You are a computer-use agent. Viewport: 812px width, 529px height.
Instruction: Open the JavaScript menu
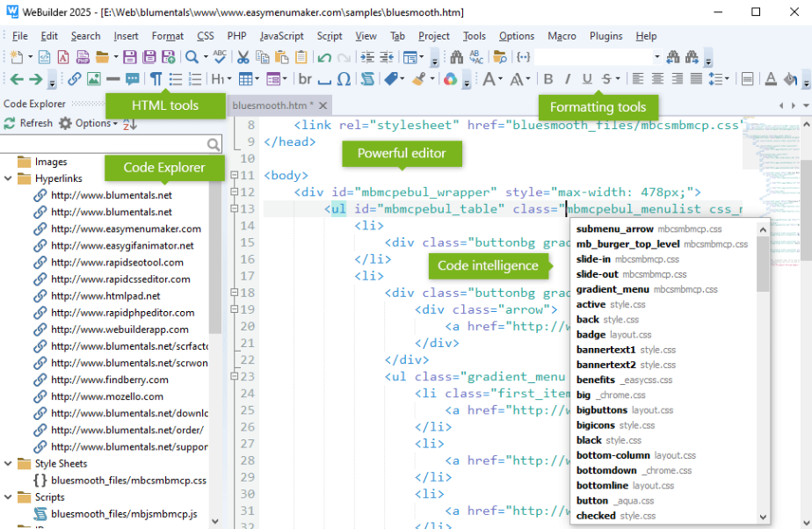pyautogui.click(x=281, y=36)
